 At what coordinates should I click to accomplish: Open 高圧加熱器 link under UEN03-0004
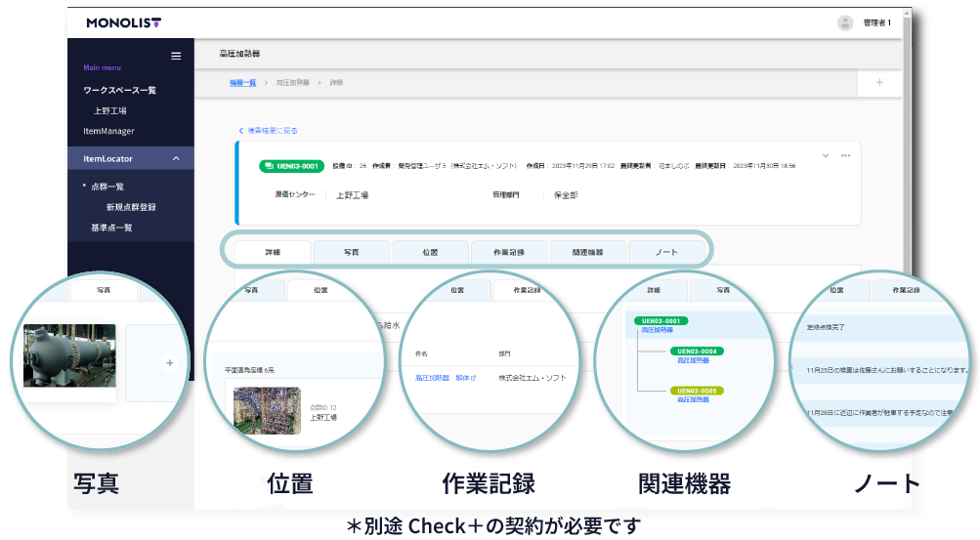693,360
